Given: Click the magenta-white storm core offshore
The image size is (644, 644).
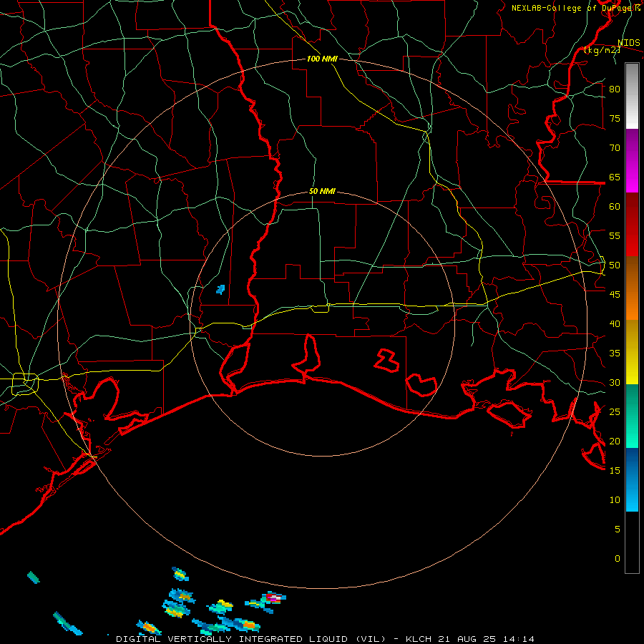Looking at the screenshot, I should point(273,597).
